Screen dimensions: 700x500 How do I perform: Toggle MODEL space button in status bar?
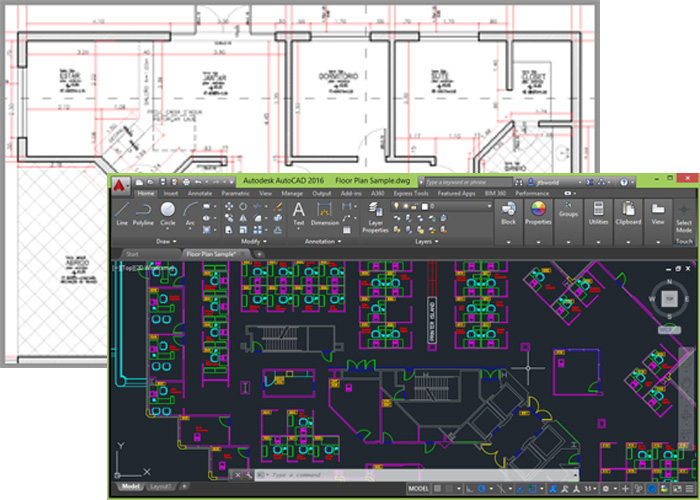point(418,489)
